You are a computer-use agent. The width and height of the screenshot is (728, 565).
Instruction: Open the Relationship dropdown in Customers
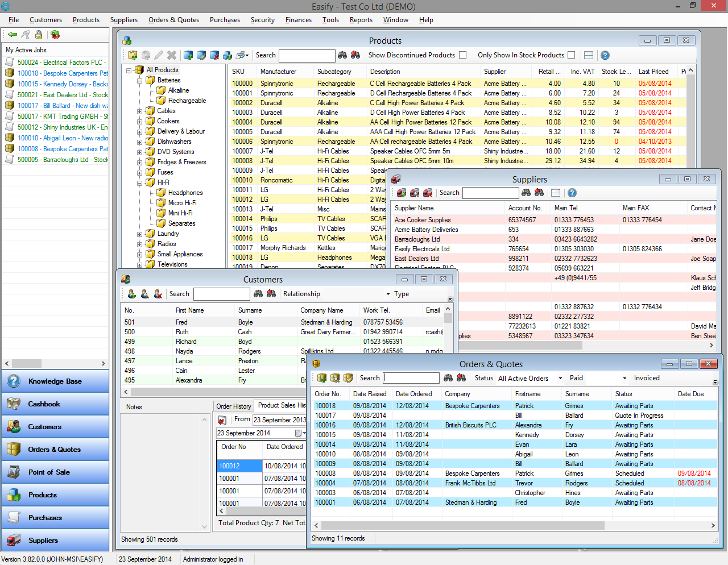(388, 294)
